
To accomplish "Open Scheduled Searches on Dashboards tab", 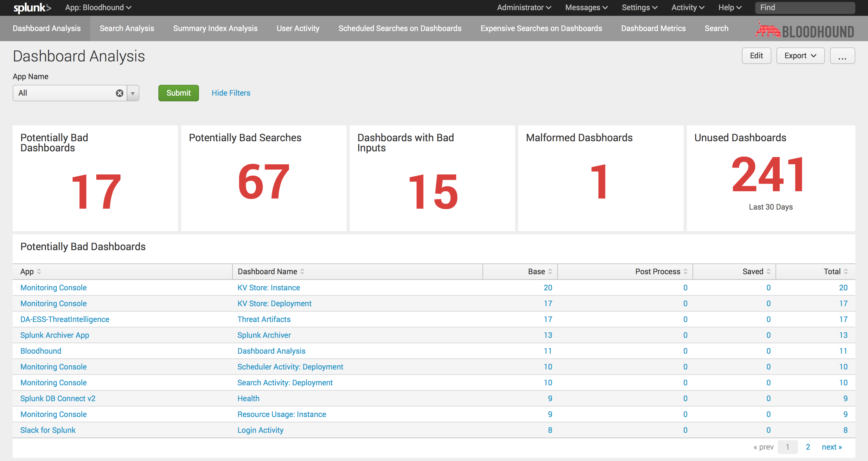I will tap(400, 28).
